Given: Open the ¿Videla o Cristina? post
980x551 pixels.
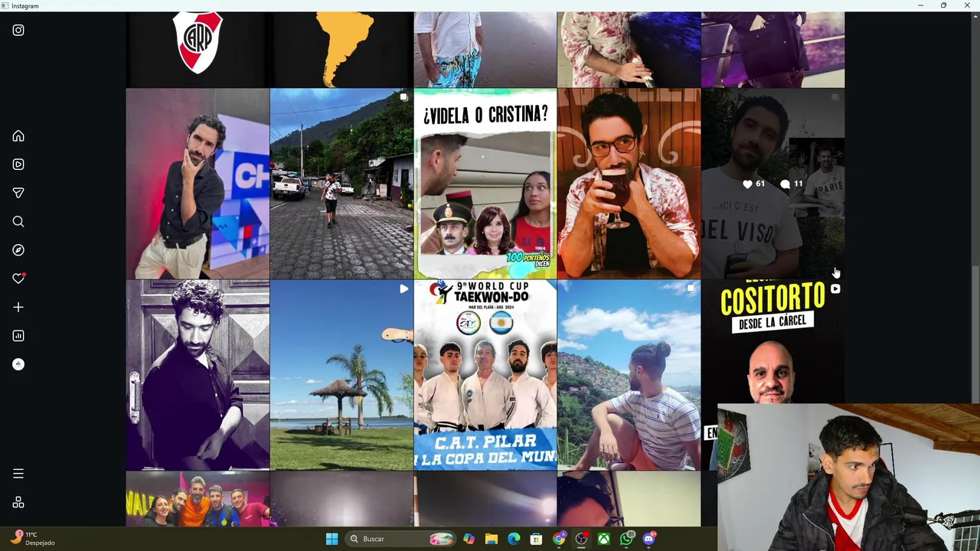Looking at the screenshot, I should tap(485, 184).
